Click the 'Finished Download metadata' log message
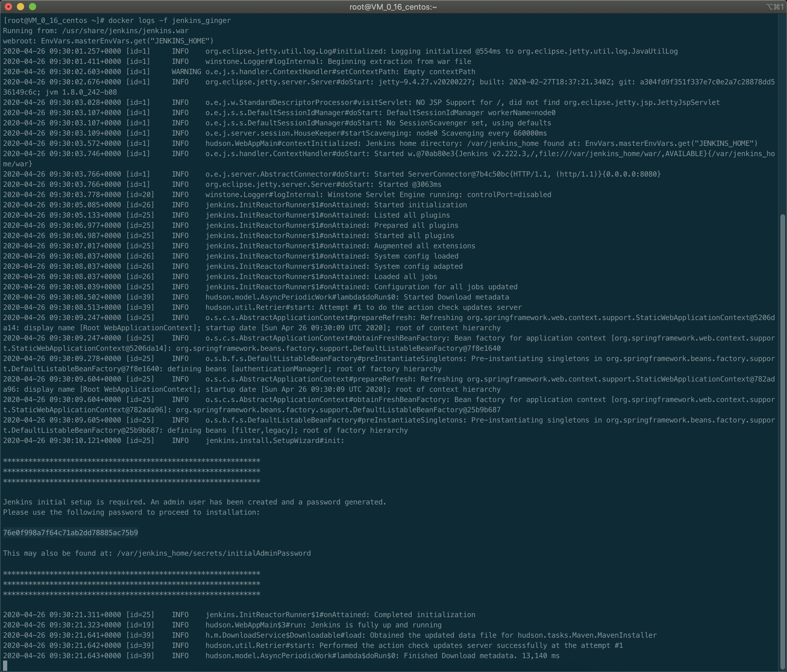This screenshot has height=672, width=787. click(x=459, y=656)
